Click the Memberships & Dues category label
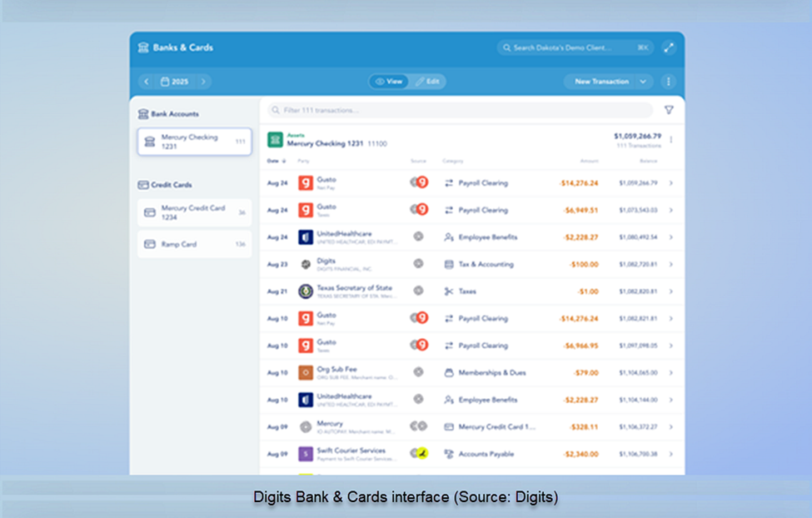Screen dimensions: 812x518 [x=492, y=372]
